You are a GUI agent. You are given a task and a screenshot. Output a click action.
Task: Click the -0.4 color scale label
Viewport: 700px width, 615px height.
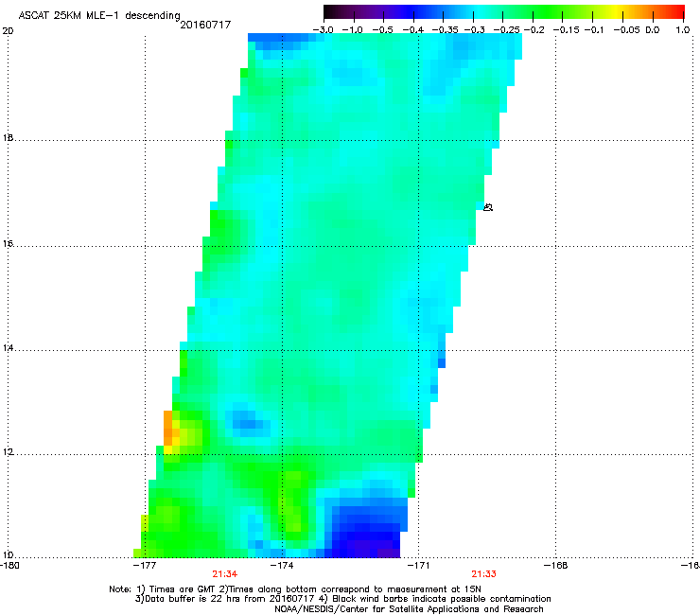[x=413, y=30]
